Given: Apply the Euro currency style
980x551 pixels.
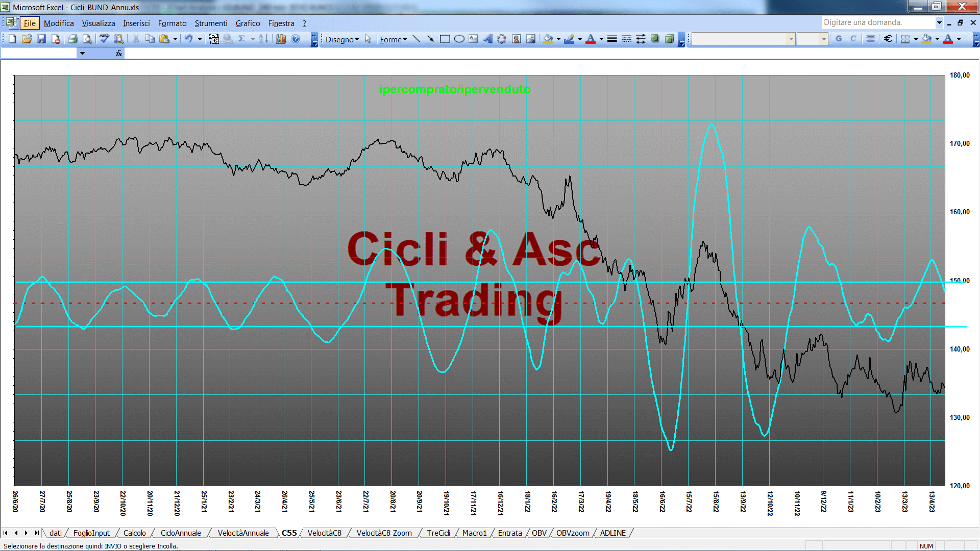Looking at the screenshot, I should click(x=888, y=39).
